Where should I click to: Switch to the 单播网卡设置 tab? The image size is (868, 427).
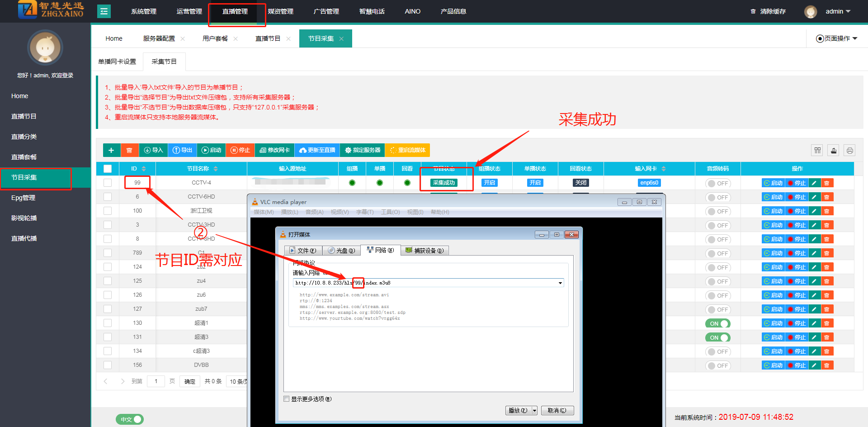coord(117,62)
